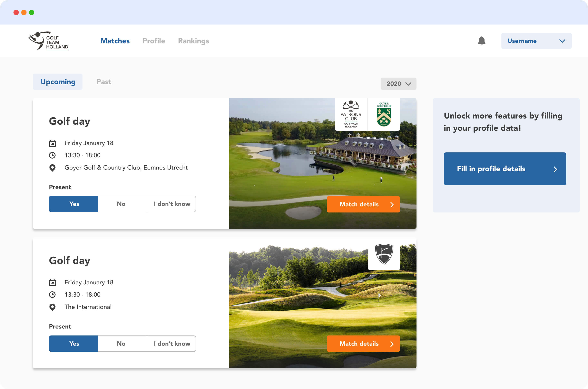The height and width of the screenshot is (389, 588).
Task: Open Match details for Goyer Golf day
Action: pyautogui.click(x=363, y=204)
